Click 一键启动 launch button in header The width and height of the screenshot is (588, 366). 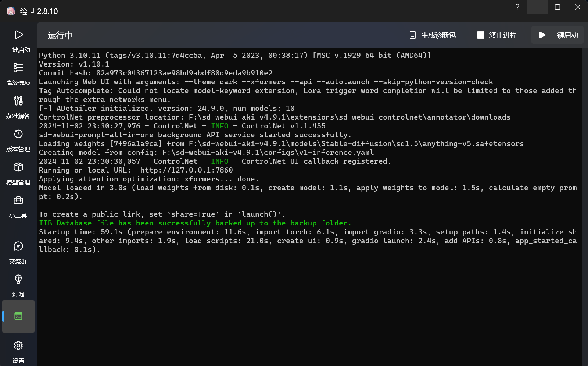[x=557, y=35]
